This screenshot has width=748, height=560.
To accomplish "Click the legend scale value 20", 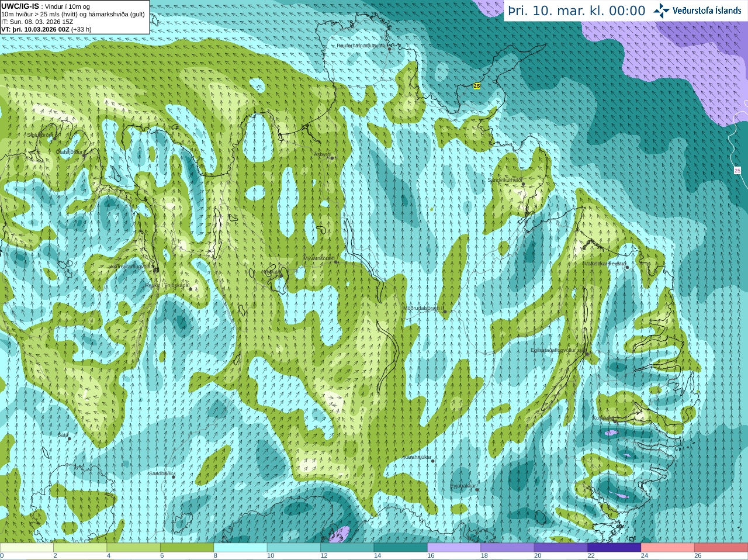I will [x=538, y=556].
